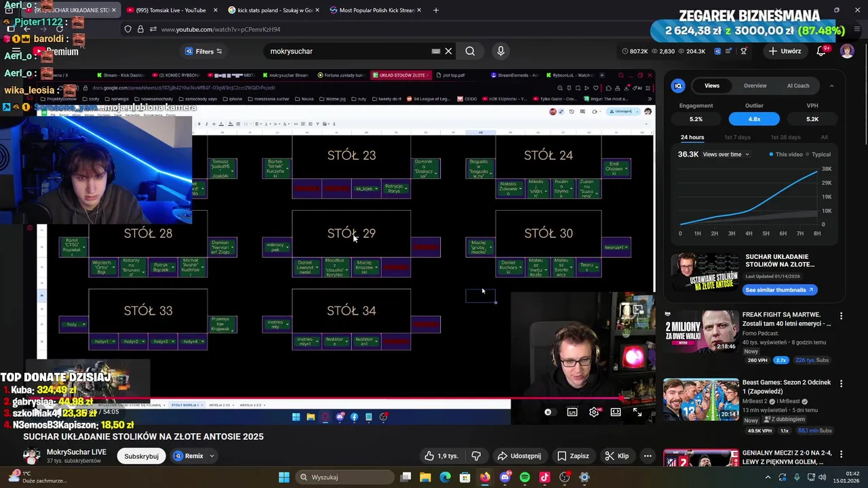Viewport: 868px width, 488px height.
Task: Switch to the AI Coach tab
Action: 798,85
